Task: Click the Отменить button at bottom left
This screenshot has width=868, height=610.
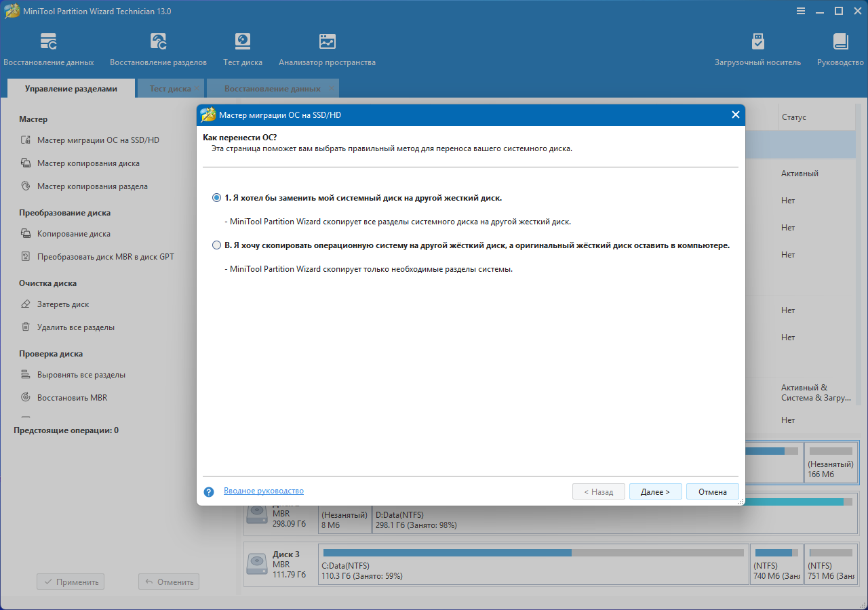Action: pyautogui.click(x=169, y=582)
